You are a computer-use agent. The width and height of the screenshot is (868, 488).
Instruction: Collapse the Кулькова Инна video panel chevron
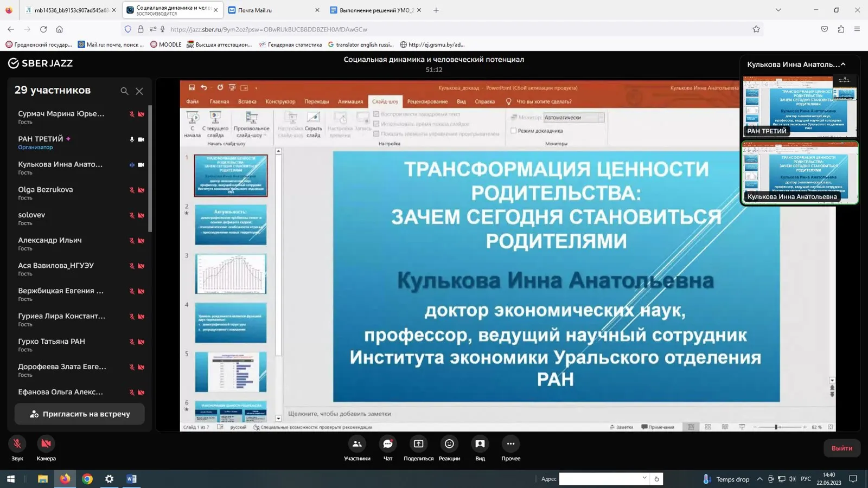pos(843,65)
